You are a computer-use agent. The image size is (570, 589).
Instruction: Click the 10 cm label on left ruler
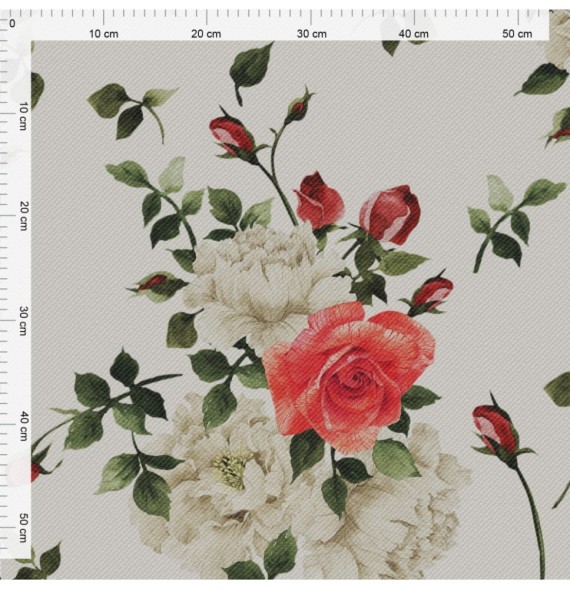[23, 116]
